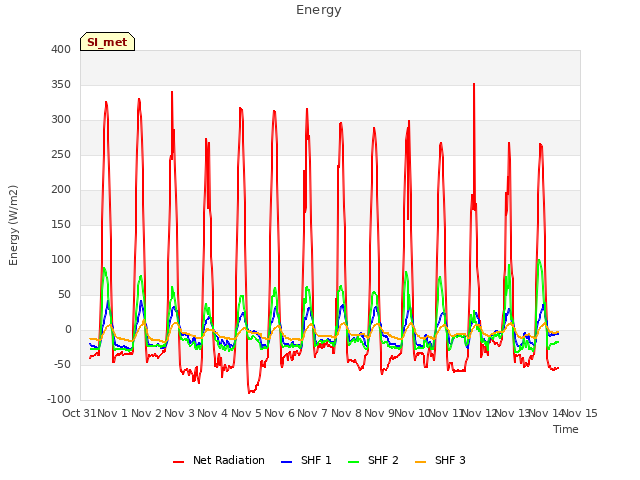Click the chart title Energy

[319, 10]
